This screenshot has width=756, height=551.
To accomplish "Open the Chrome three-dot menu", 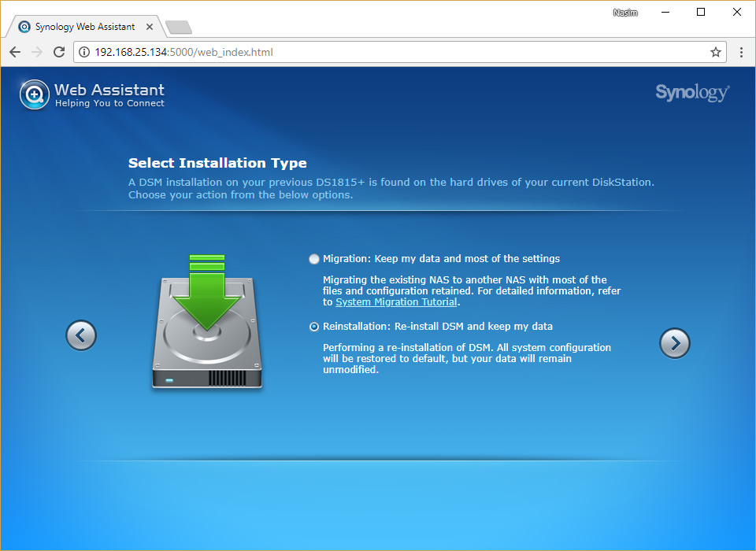I will pyautogui.click(x=741, y=52).
